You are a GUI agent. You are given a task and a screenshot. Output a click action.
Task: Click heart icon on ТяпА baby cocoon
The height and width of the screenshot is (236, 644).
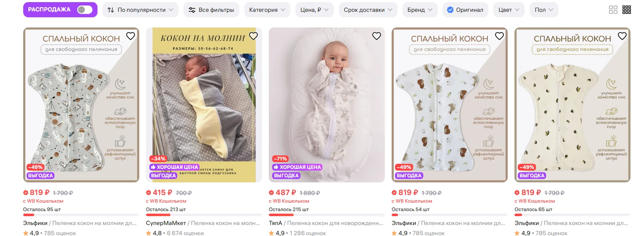click(x=376, y=36)
